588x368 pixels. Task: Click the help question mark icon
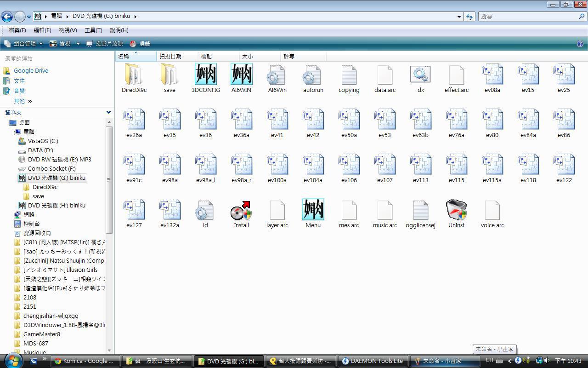point(580,44)
